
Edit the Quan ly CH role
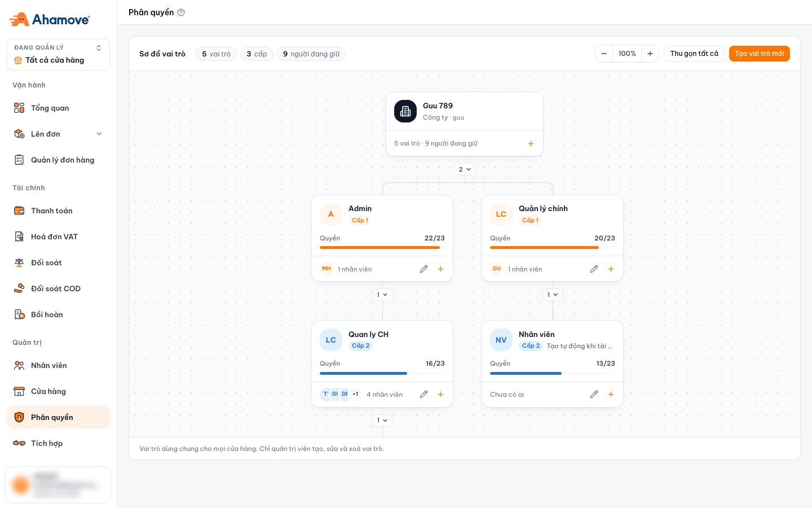pyautogui.click(x=424, y=395)
